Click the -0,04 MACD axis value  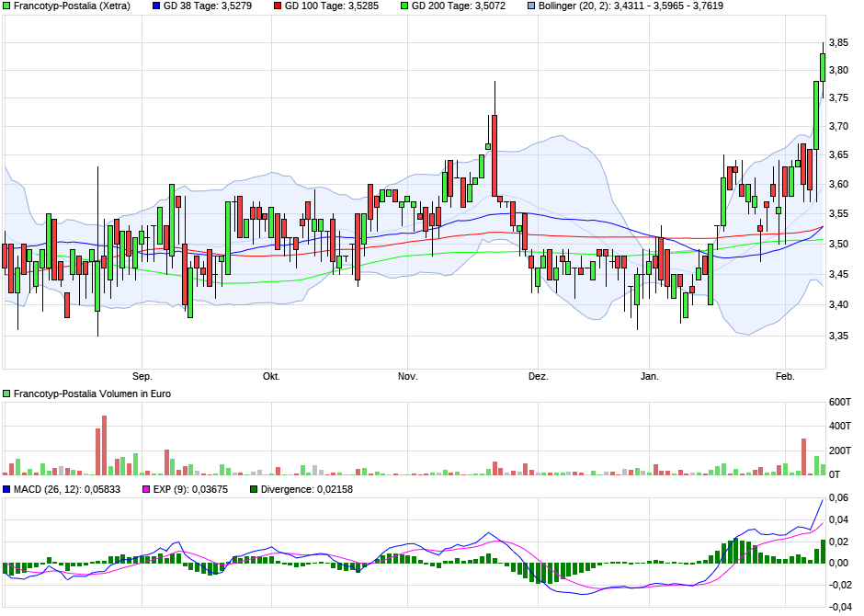[838, 607]
